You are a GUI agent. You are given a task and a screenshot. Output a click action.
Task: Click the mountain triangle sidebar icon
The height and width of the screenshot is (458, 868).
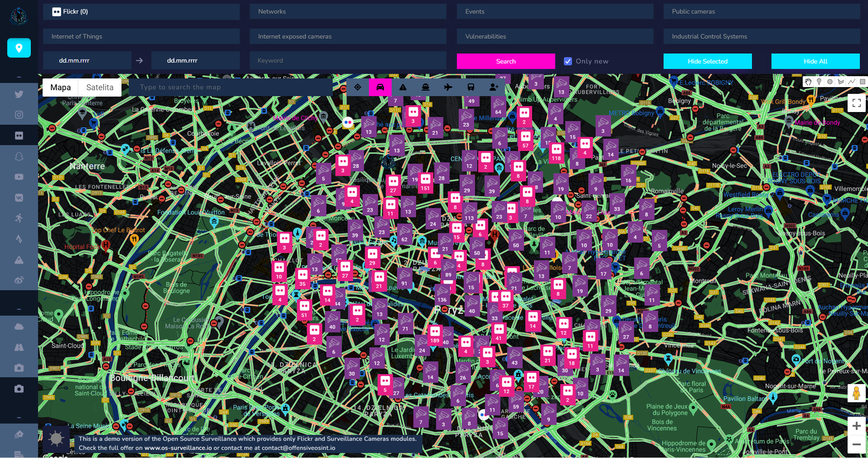click(19, 260)
